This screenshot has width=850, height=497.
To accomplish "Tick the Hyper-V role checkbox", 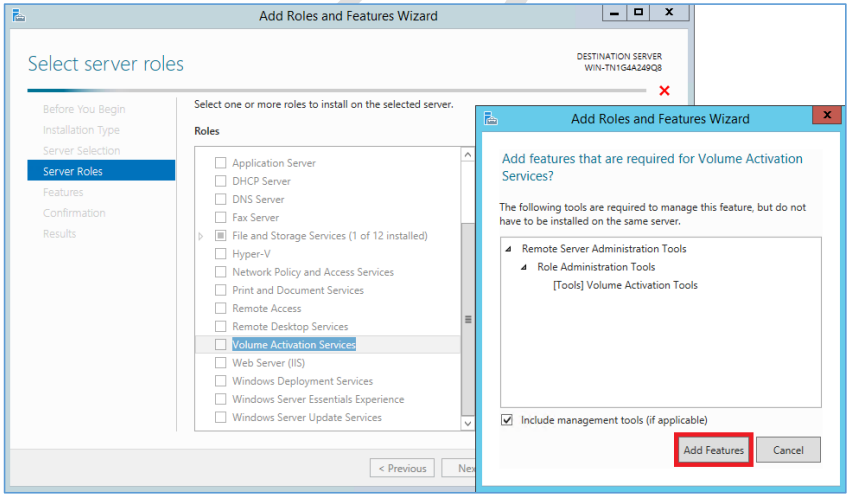I will tap(221, 254).
